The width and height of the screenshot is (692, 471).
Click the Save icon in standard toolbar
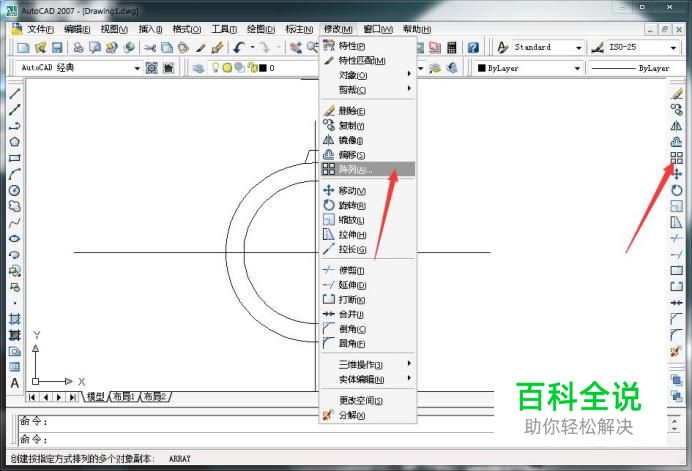(57, 47)
